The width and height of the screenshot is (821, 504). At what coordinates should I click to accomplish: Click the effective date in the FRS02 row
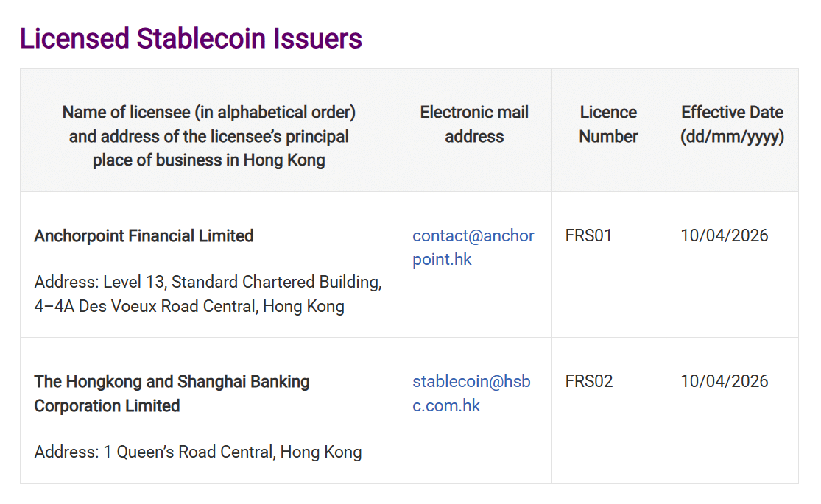tap(724, 382)
